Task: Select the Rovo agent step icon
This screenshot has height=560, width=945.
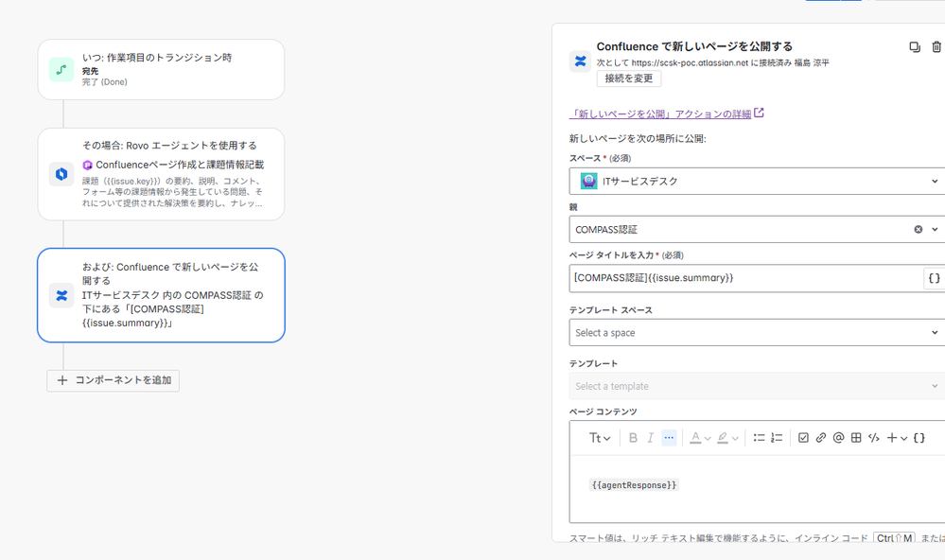Action: tap(61, 174)
